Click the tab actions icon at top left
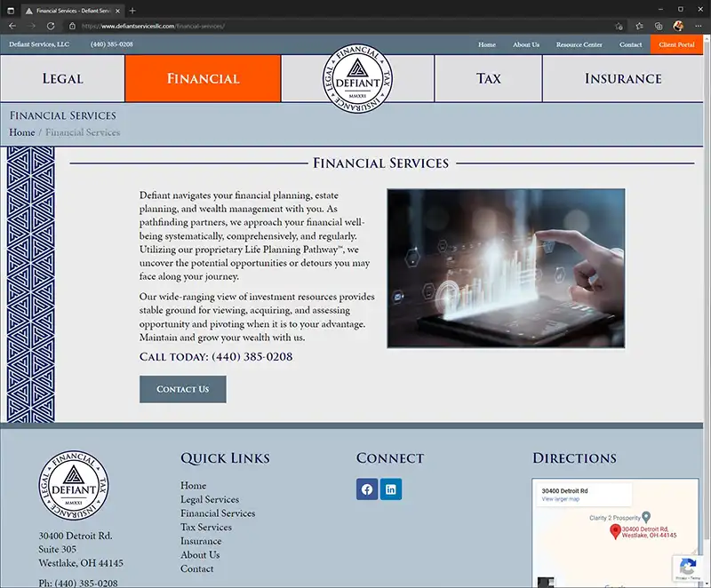Screen dimensions: 711x588 (x=11, y=11)
